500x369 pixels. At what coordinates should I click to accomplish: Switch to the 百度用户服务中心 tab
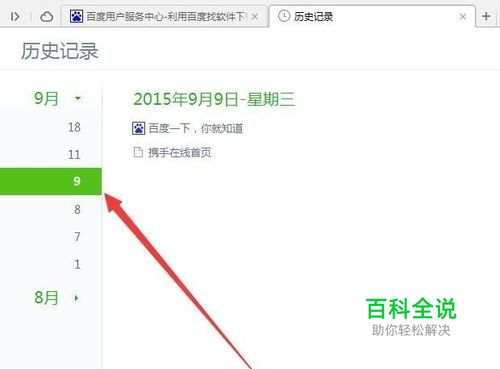[164, 16]
